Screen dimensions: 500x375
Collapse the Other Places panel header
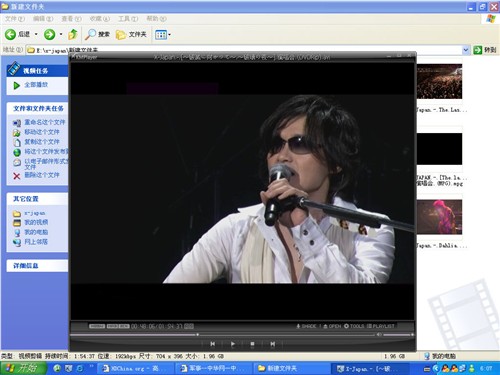(x=37, y=199)
